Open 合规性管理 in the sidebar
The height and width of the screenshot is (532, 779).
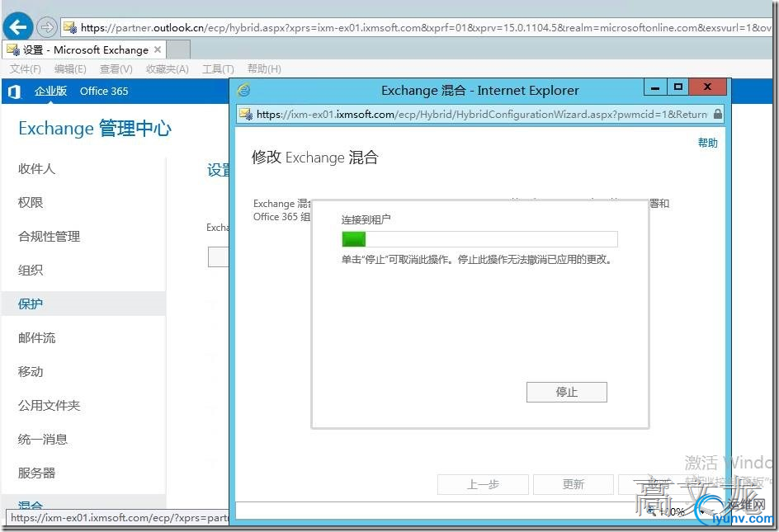tap(49, 237)
